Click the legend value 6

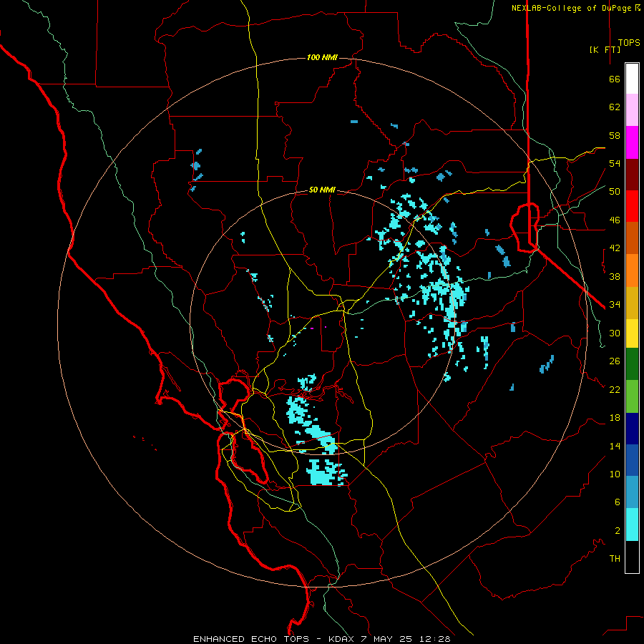617,502
